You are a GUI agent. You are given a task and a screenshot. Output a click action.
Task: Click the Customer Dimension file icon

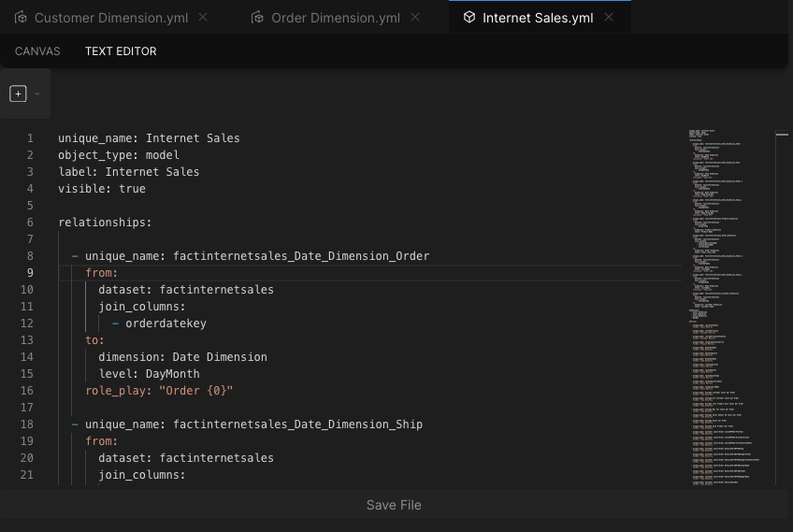[x=21, y=18]
